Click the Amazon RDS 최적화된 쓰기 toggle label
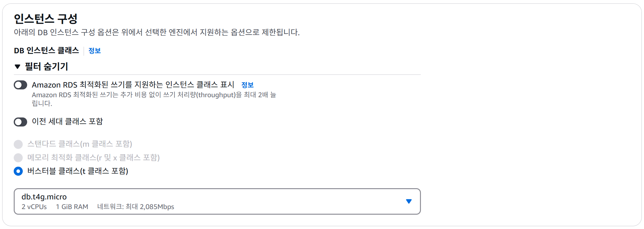This screenshot has height=229, width=644. point(133,85)
